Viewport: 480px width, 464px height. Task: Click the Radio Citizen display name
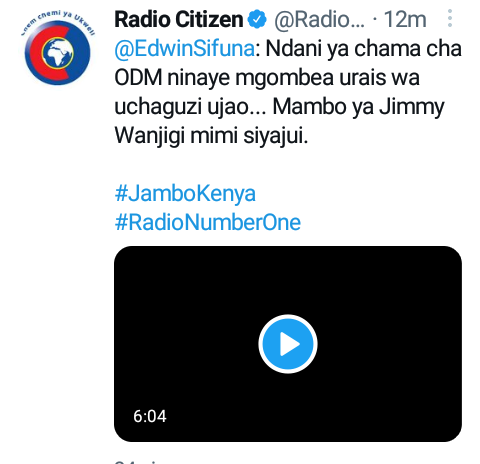[179, 19]
